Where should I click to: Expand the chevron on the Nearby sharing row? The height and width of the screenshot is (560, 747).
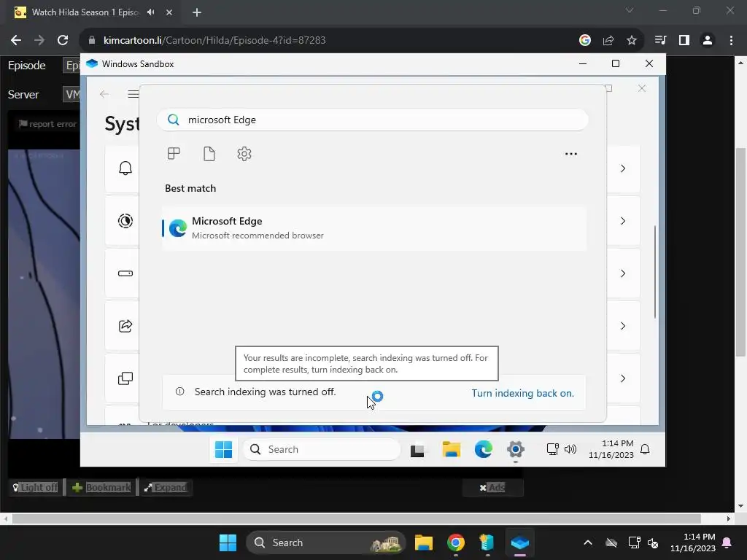pyautogui.click(x=623, y=326)
